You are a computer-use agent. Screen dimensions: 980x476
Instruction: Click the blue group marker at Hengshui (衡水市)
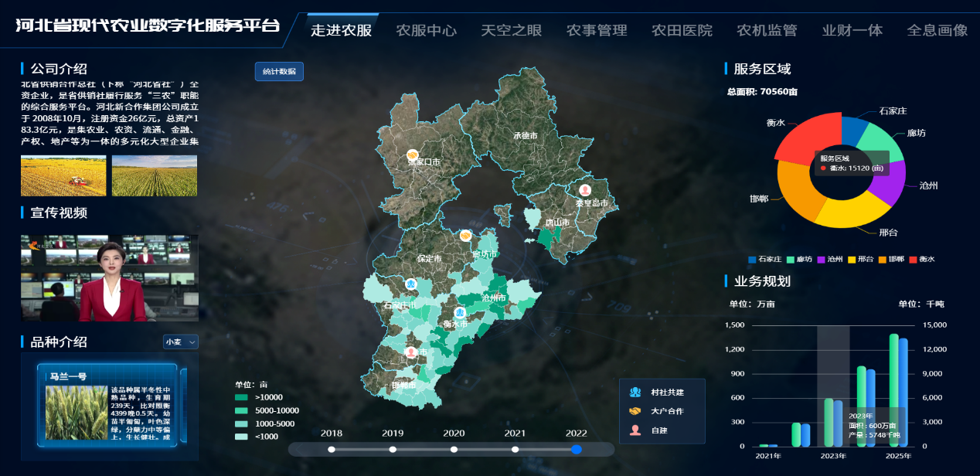click(x=460, y=313)
